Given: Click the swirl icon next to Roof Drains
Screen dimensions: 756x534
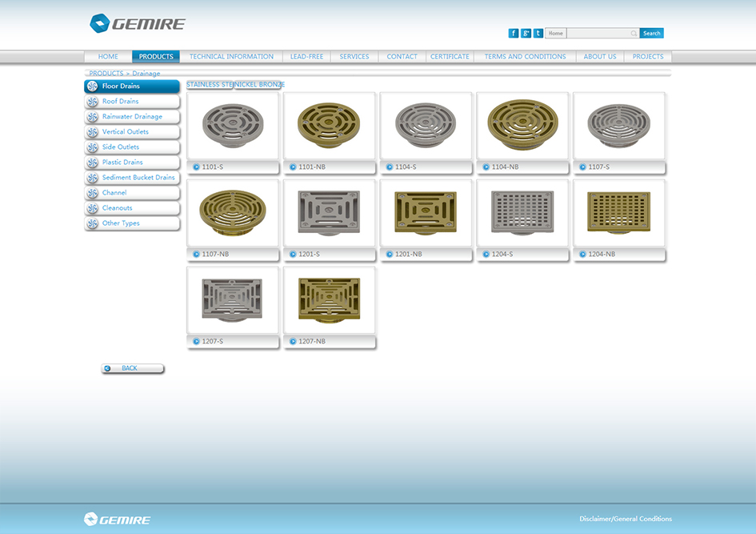Looking at the screenshot, I should pyautogui.click(x=93, y=102).
